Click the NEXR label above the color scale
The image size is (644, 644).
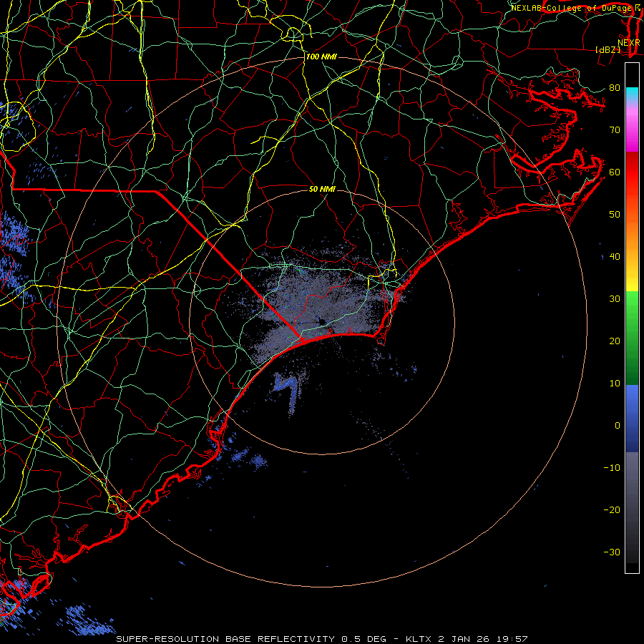click(629, 43)
